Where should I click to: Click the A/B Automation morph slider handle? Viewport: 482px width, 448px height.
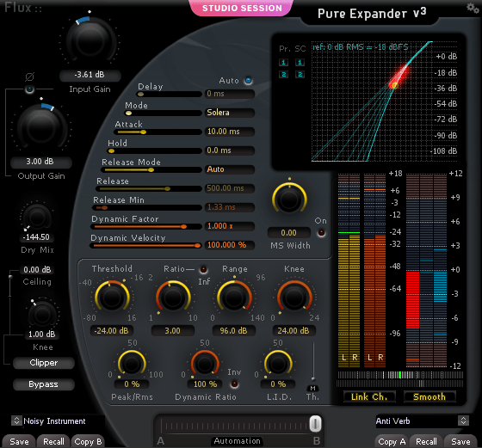pyautogui.click(x=315, y=424)
